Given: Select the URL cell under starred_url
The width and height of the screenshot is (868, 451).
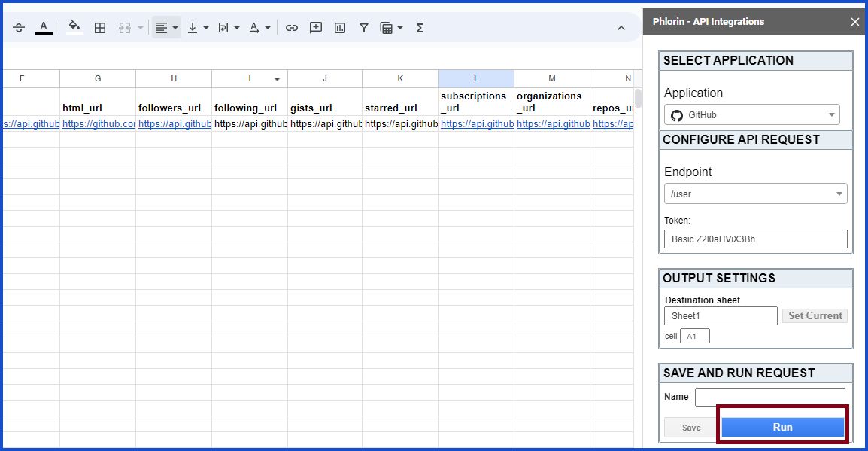Looking at the screenshot, I should tap(400, 124).
